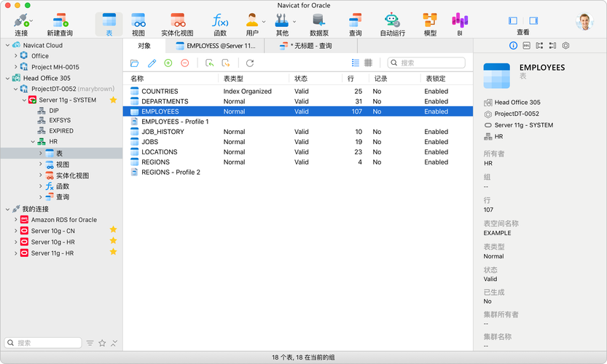The width and height of the screenshot is (607, 364).
Task: Click the search field in object toolbar
Action: (430, 63)
